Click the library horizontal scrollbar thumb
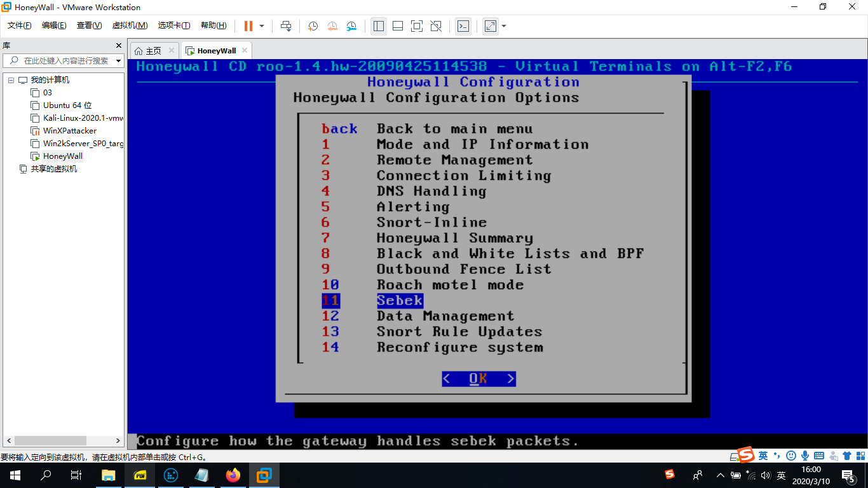This screenshot has height=488, width=868. tap(51, 440)
